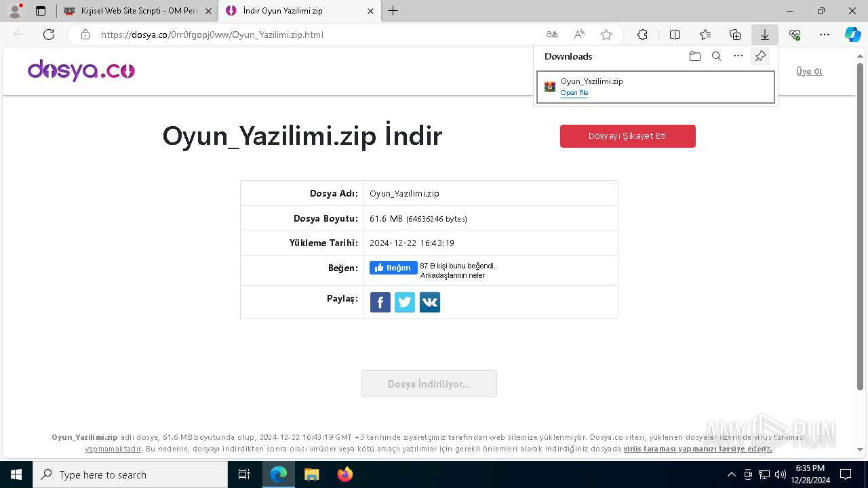Click taskbar search box
Screen dimensions: 868x488
[130, 474]
